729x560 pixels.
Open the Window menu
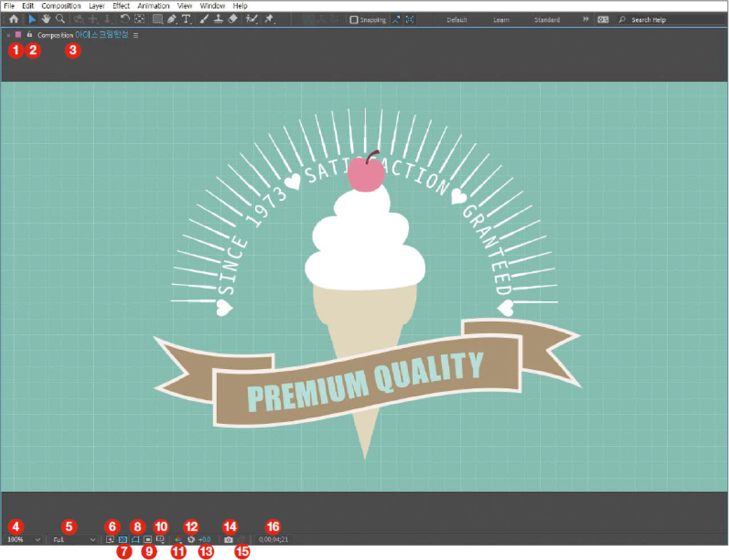click(x=212, y=6)
